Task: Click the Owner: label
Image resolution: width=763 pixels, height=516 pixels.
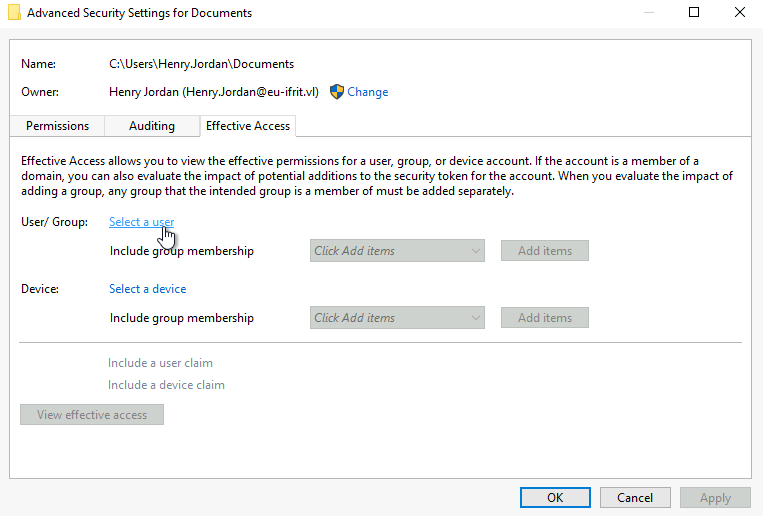Action: click(40, 92)
